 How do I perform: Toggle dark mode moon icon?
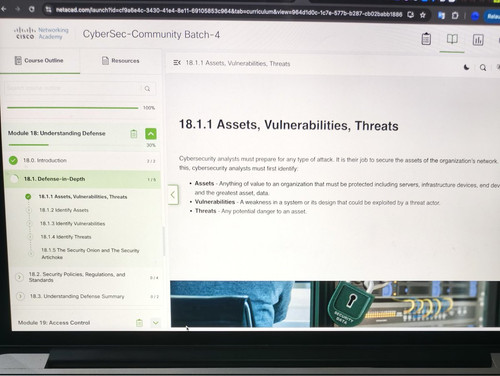[467, 67]
